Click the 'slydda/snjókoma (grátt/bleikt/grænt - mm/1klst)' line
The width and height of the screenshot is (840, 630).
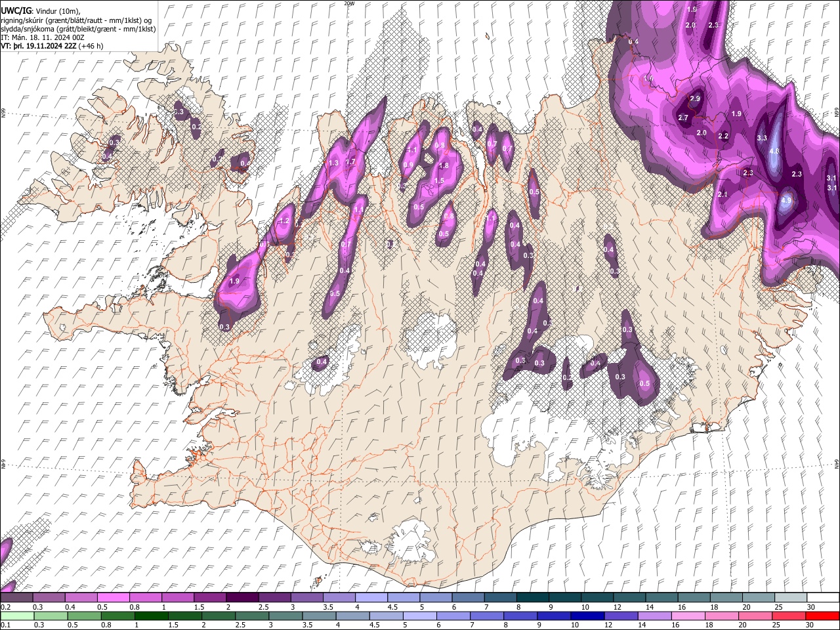click(78, 29)
